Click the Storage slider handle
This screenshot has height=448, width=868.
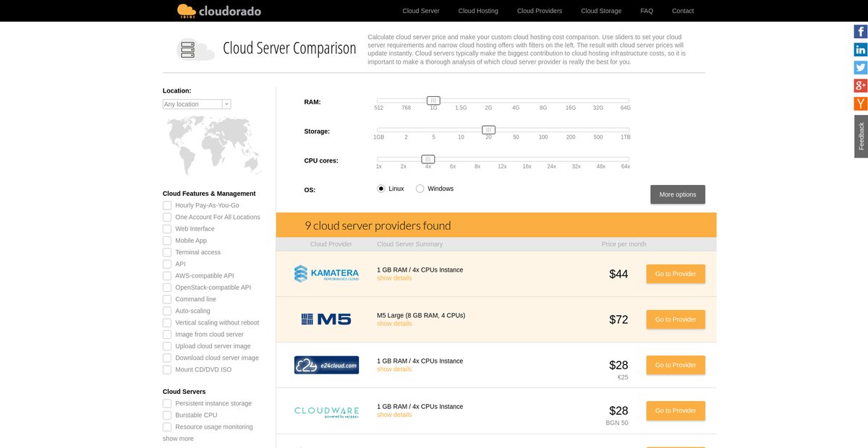489,129
